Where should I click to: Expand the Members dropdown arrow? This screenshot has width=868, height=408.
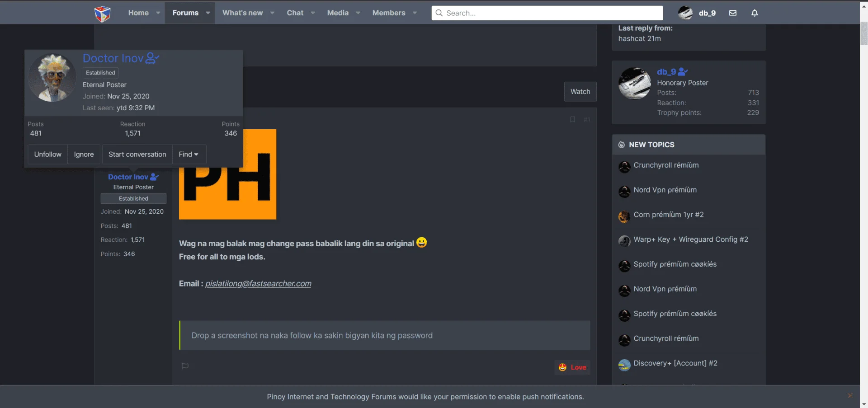[415, 13]
